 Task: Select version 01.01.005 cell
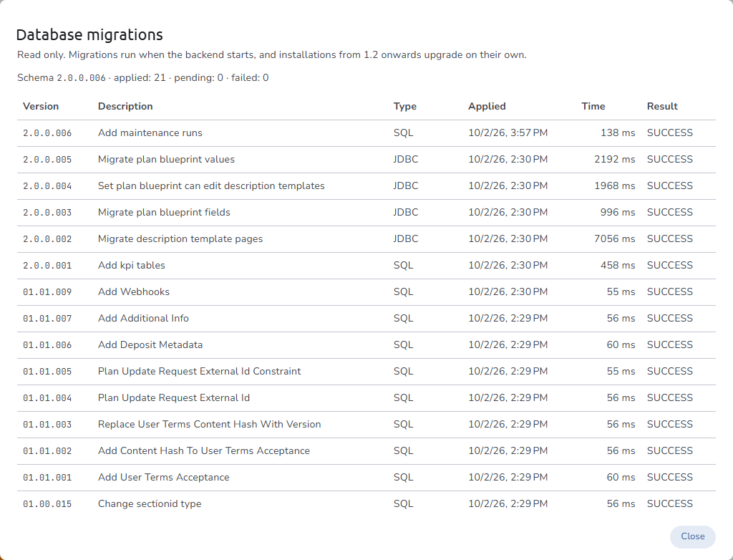click(47, 372)
